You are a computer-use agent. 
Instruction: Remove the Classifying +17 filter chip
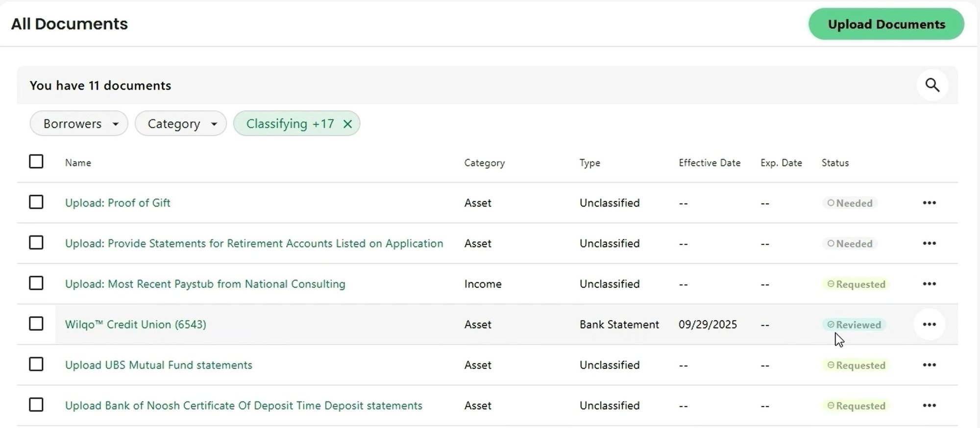[x=347, y=124]
